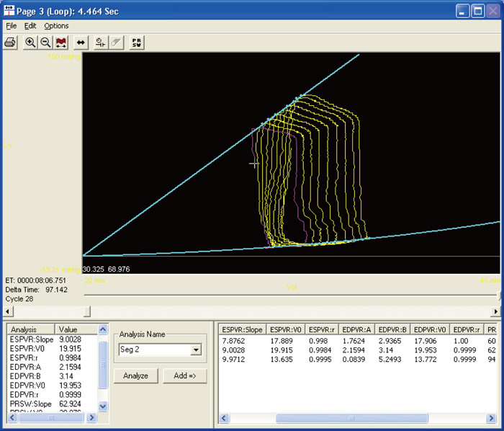Viewport: 504px width, 431px height.
Task: Click the window title bar app icon
Action: tap(9, 11)
